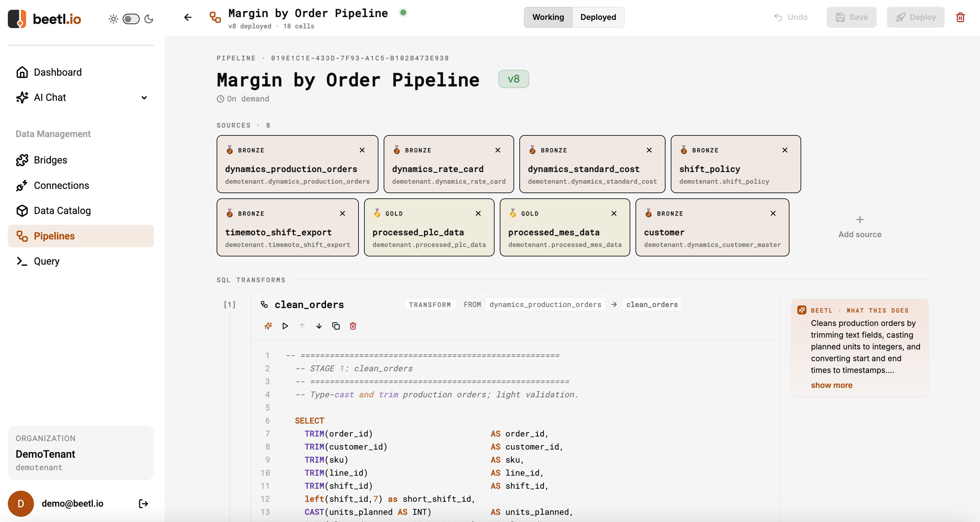Click the dynamics_rate_card source name
980x522 pixels.
(x=438, y=169)
